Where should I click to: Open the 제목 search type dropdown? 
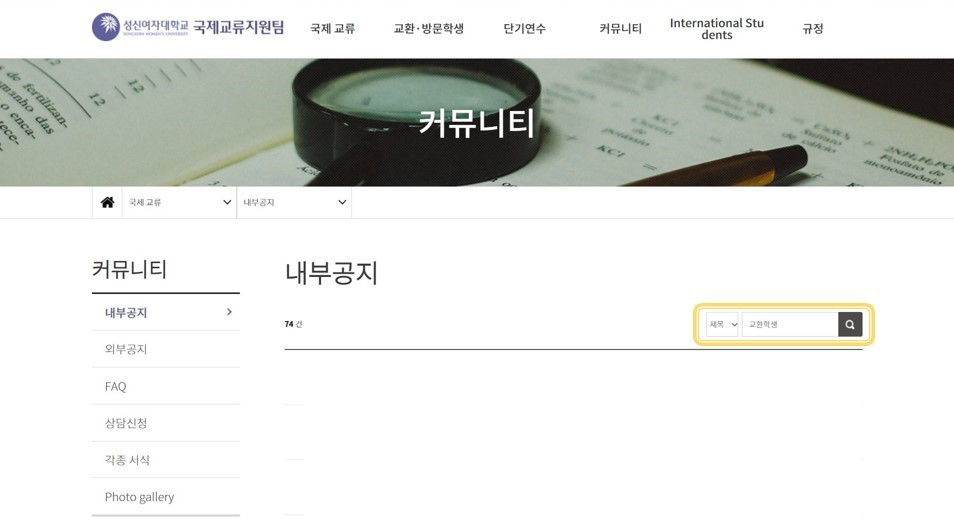coord(722,324)
